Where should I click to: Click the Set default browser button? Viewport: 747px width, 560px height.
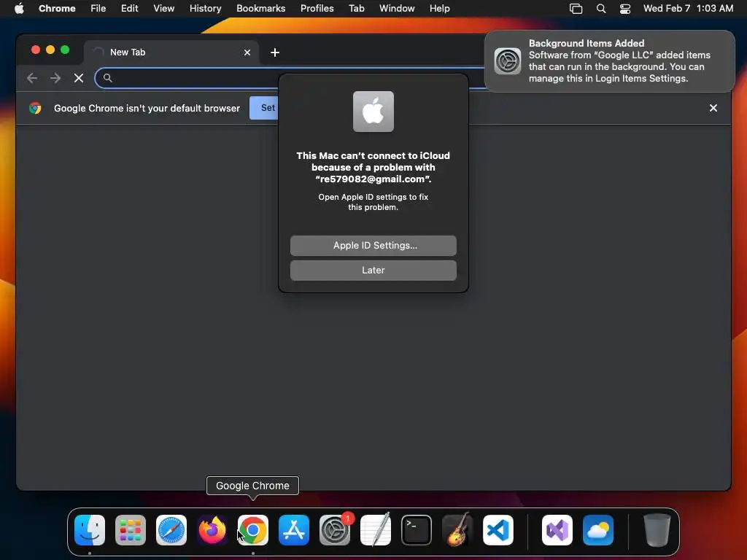pyautogui.click(x=264, y=108)
